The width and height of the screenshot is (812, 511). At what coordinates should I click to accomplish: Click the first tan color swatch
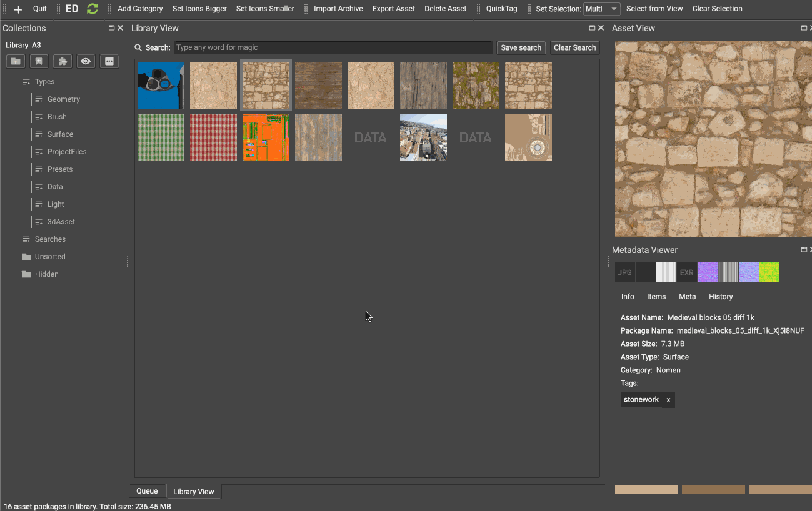pyautogui.click(x=646, y=490)
